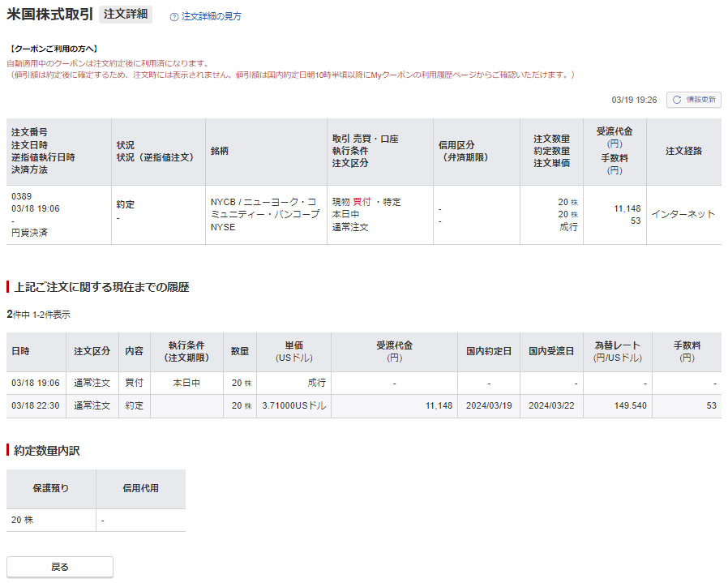The height and width of the screenshot is (583, 728).
Task: Click the circular refresh arrow icon
Action: [676, 100]
